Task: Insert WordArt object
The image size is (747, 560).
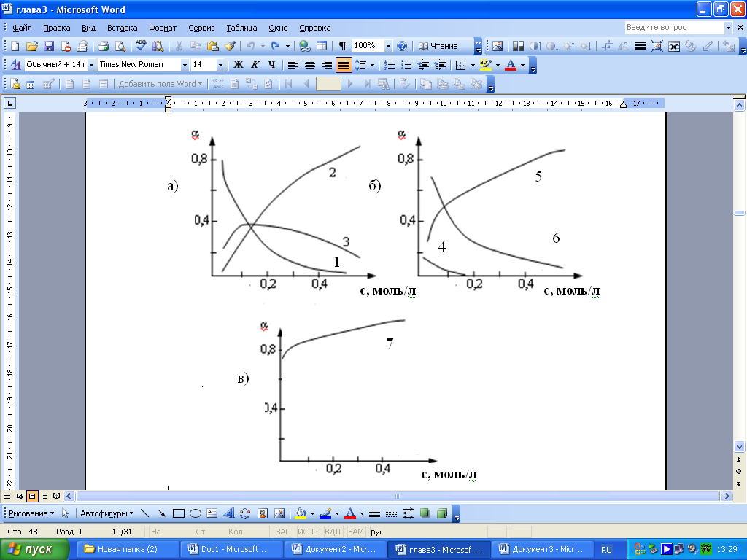Action: [x=229, y=513]
